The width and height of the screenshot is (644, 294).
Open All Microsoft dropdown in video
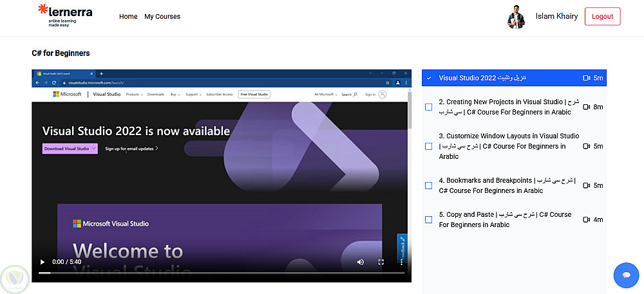[x=326, y=95]
